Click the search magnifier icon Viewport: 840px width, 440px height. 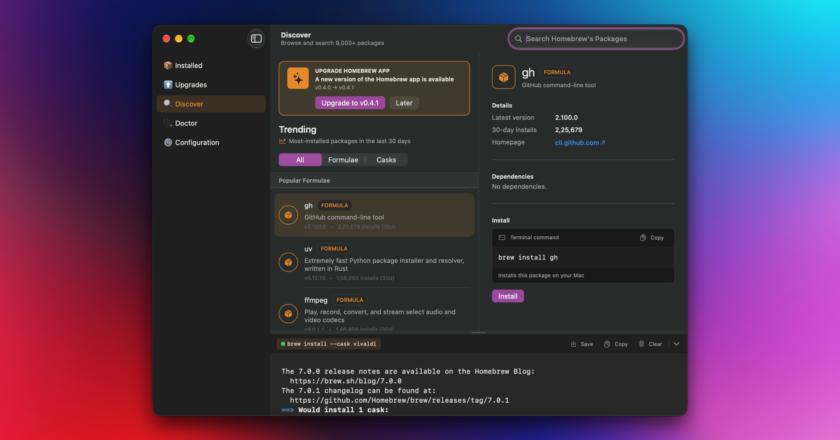[518, 39]
